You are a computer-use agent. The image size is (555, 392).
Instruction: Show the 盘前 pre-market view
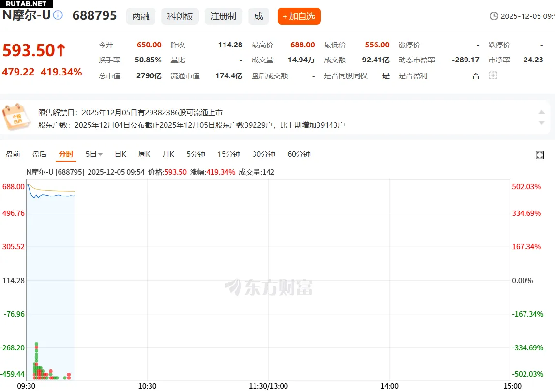click(x=13, y=154)
